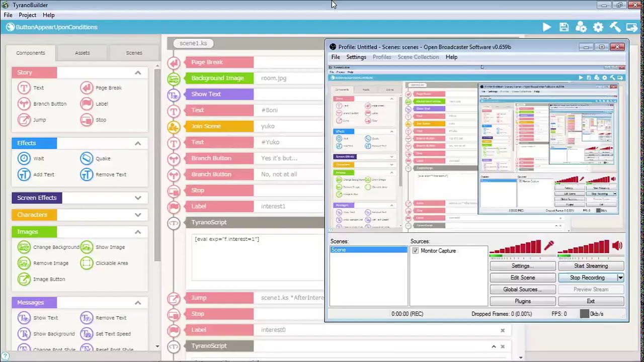The image size is (644, 362).
Task: Collapse the Messages section
Action: click(x=138, y=303)
